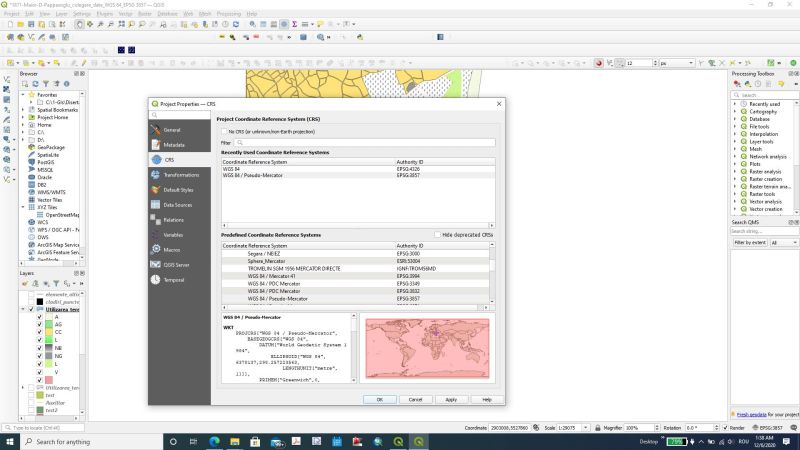
Task: Expand the Cartography group in Processing Toolbox
Action: coord(735,111)
